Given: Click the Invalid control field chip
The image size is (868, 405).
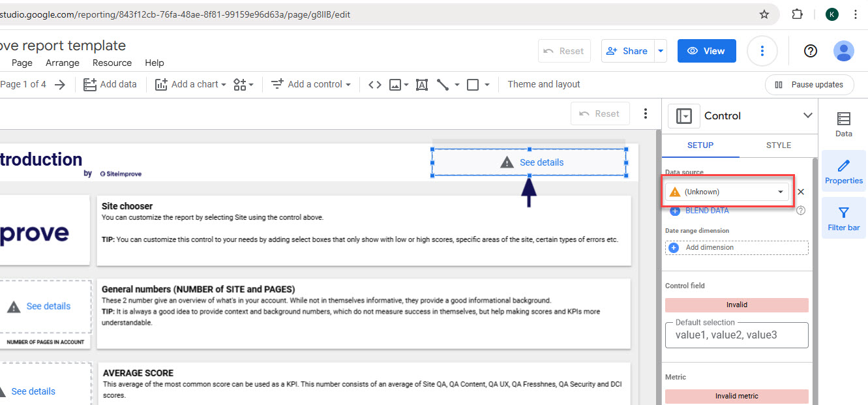Looking at the screenshot, I should pos(737,305).
